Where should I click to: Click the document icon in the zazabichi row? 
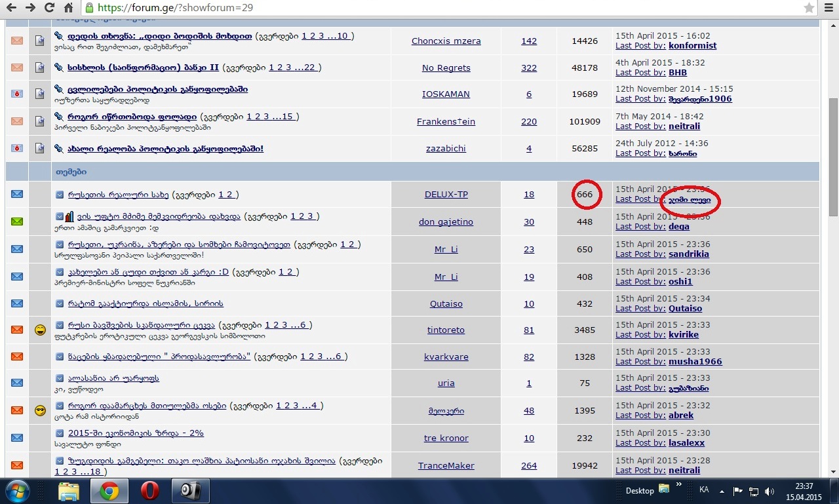point(40,149)
